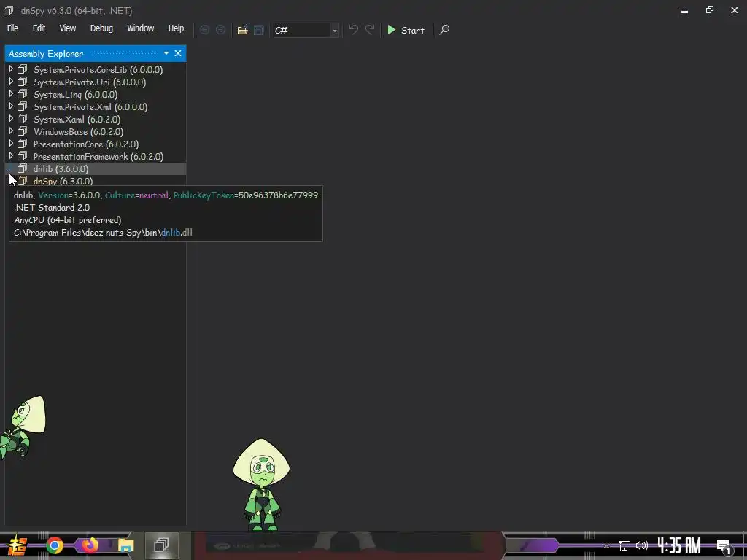The height and width of the screenshot is (560, 747).
Task: Click dnSpy taskbar window icon
Action: [x=162, y=545]
